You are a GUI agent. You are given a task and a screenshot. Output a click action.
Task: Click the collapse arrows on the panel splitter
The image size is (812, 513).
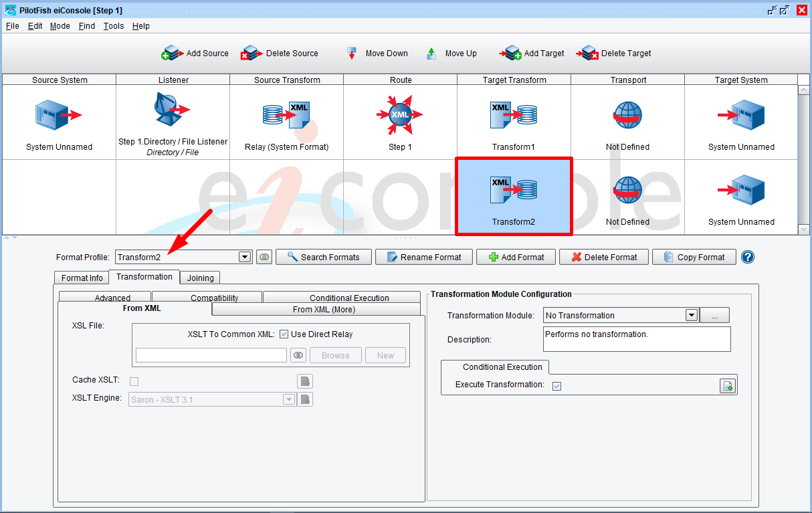coord(11,237)
